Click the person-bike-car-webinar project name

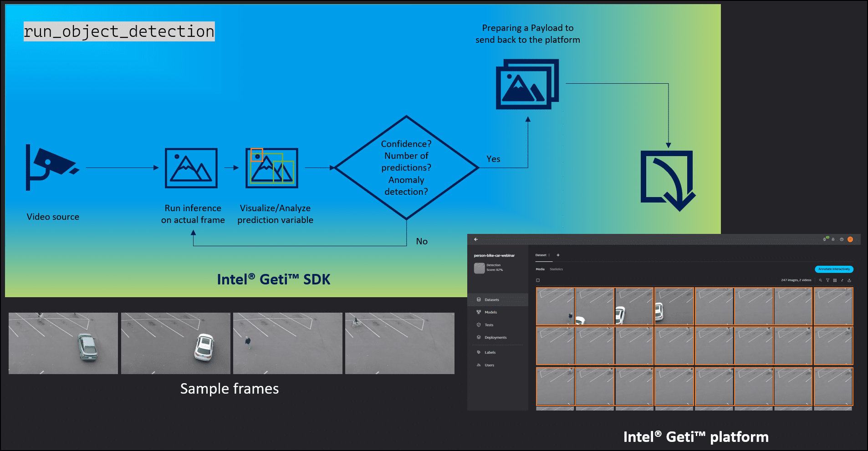[x=494, y=256]
